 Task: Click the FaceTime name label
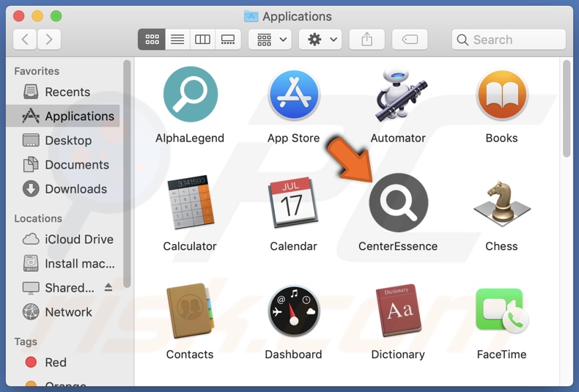pyautogui.click(x=502, y=355)
